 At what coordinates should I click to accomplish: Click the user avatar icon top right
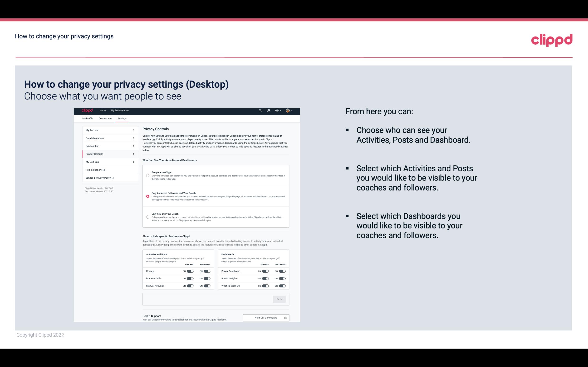point(288,111)
